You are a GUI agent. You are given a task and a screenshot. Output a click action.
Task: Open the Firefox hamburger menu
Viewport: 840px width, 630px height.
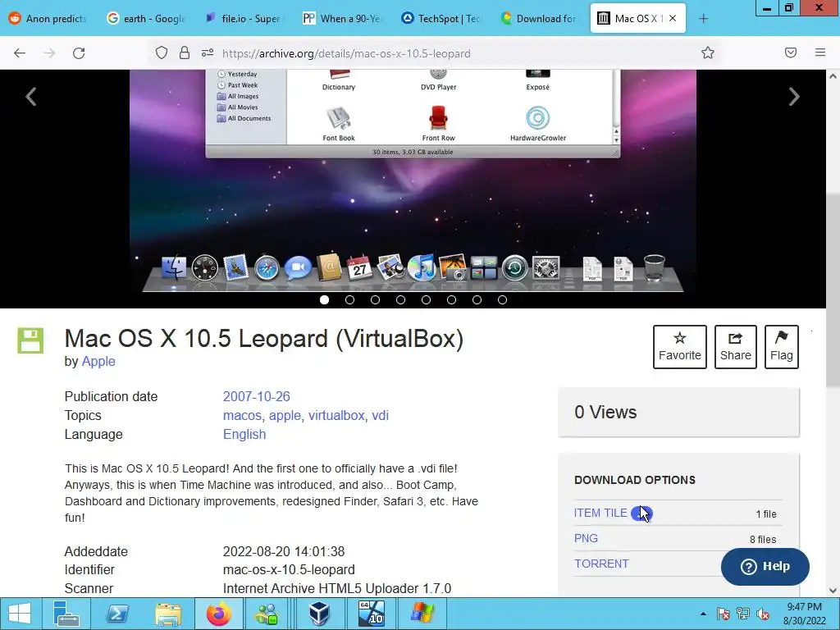pyautogui.click(x=820, y=52)
